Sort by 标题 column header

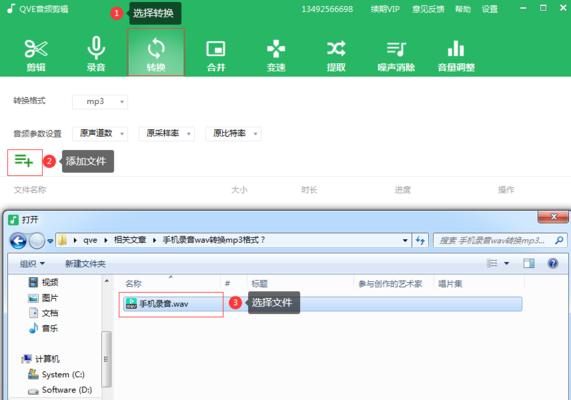tap(259, 284)
